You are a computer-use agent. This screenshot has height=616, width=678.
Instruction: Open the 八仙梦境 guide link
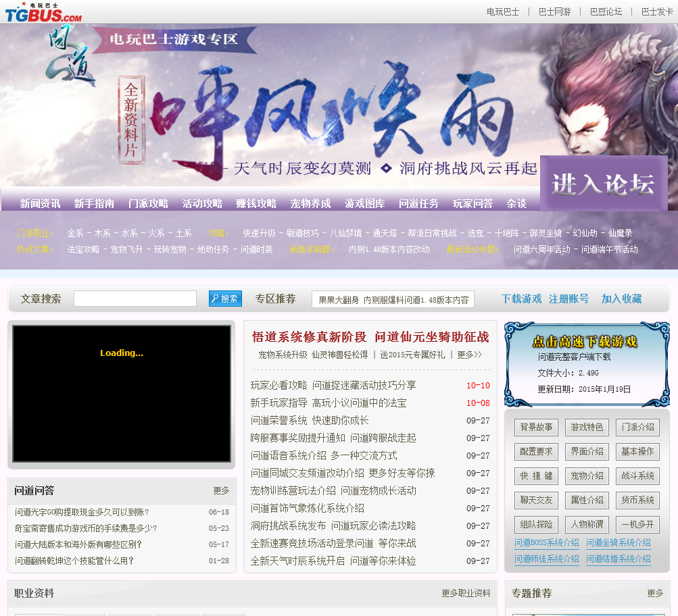346,233
